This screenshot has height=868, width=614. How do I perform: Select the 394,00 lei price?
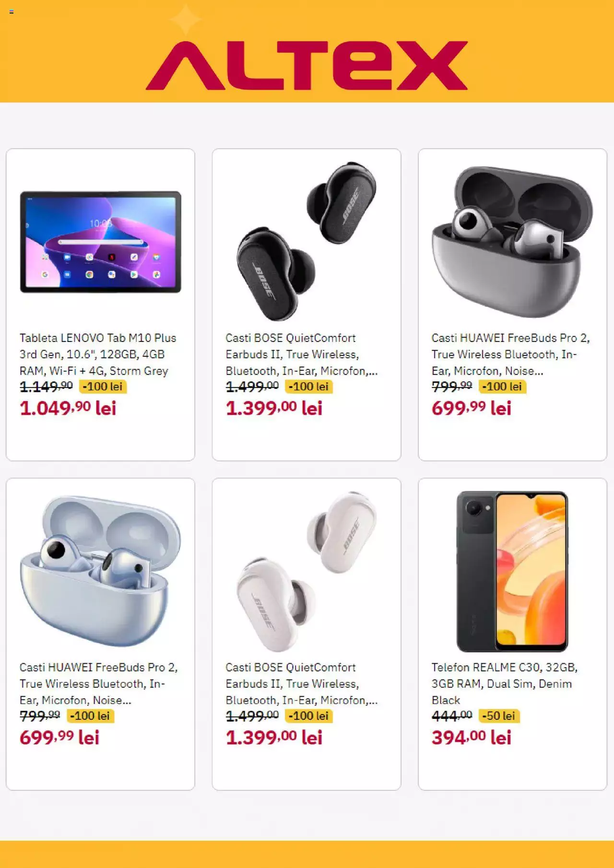(x=472, y=738)
